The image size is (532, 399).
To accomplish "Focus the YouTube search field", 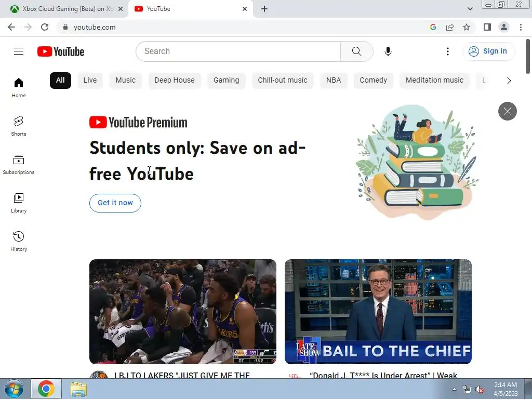I will coord(238,51).
